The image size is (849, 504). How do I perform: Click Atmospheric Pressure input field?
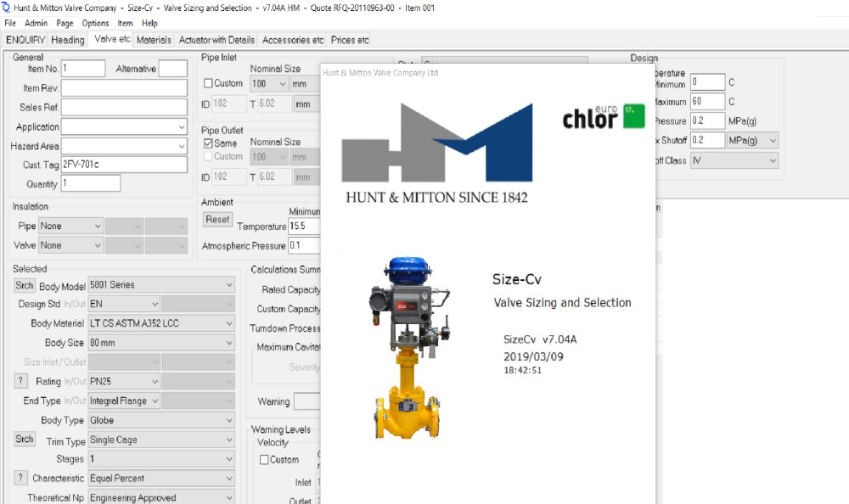click(x=304, y=245)
